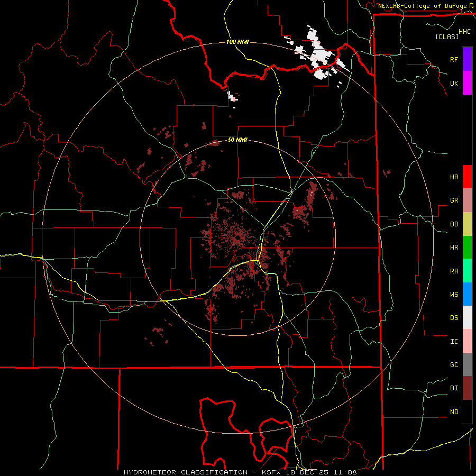
Task: Click the BD yellow legend swatch
Action: pyautogui.click(x=467, y=224)
